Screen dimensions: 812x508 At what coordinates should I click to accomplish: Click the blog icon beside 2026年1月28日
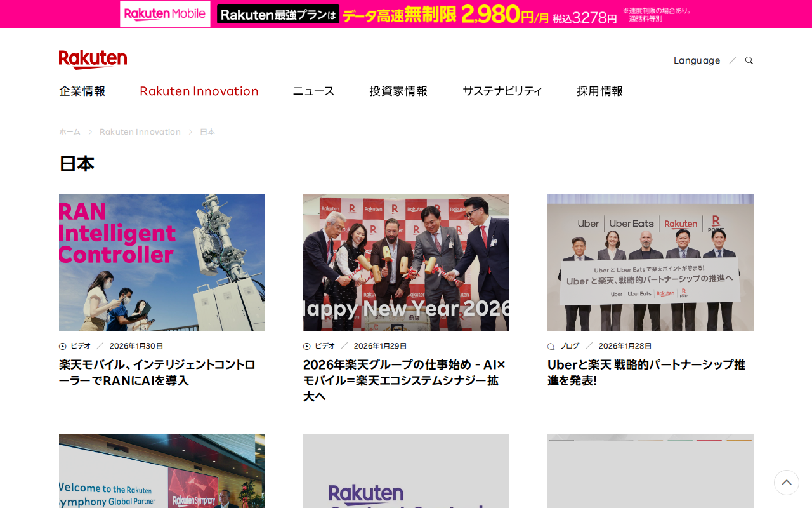coord(551,346)
